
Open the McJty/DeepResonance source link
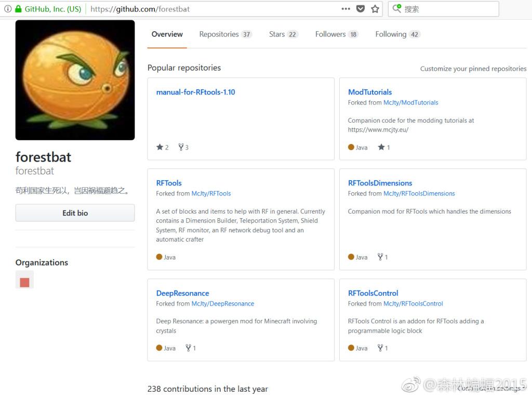[222, 303]
